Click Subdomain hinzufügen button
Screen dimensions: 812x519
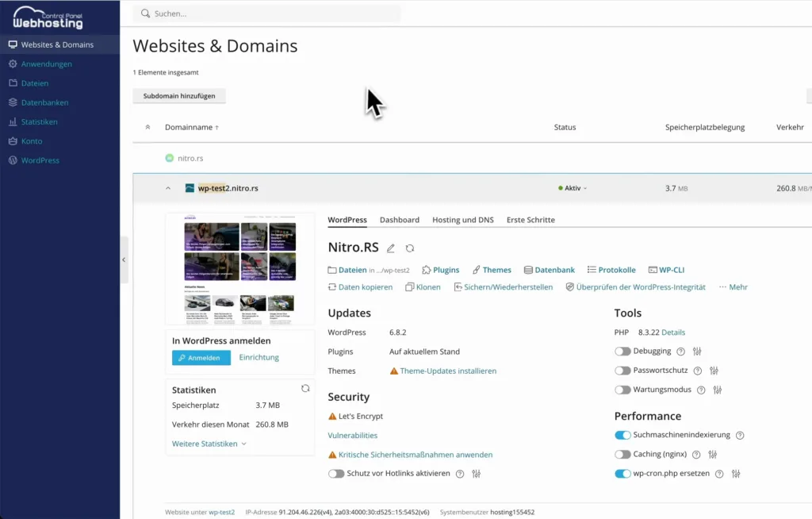coord(179,96)
